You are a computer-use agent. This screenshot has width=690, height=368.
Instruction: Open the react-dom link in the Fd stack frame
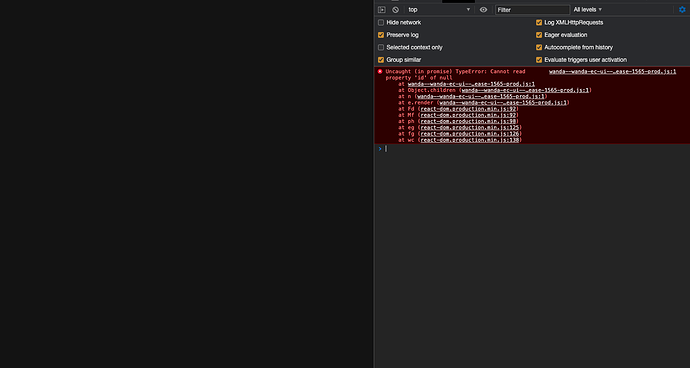468,109
